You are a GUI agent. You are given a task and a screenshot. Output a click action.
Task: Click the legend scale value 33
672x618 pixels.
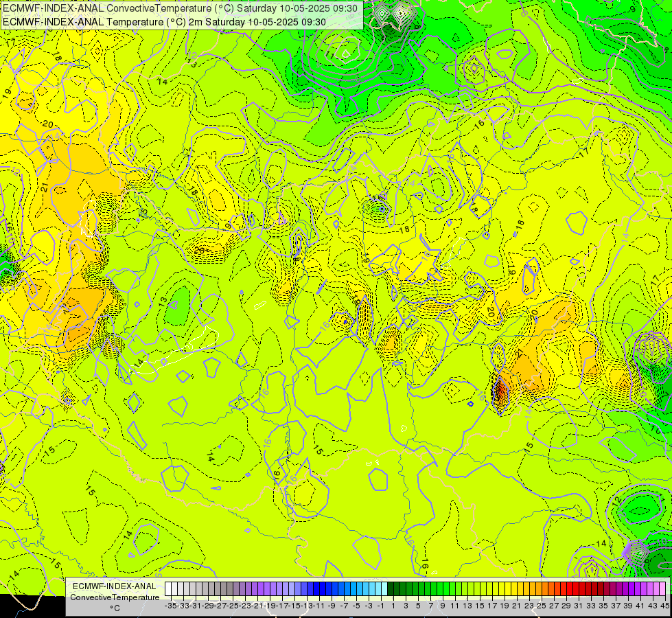(x=591, y=606)
